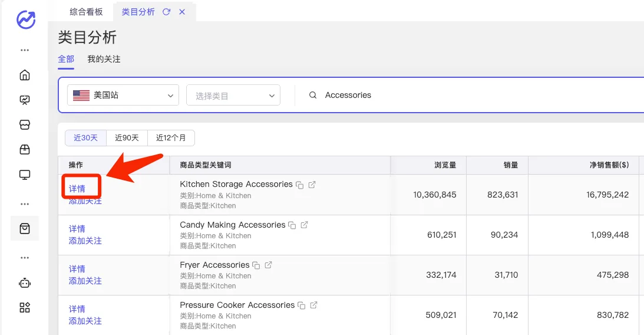644x335 pixels.
Task: Click the Candy Making Accessories title
Action: tap(233, 225)
